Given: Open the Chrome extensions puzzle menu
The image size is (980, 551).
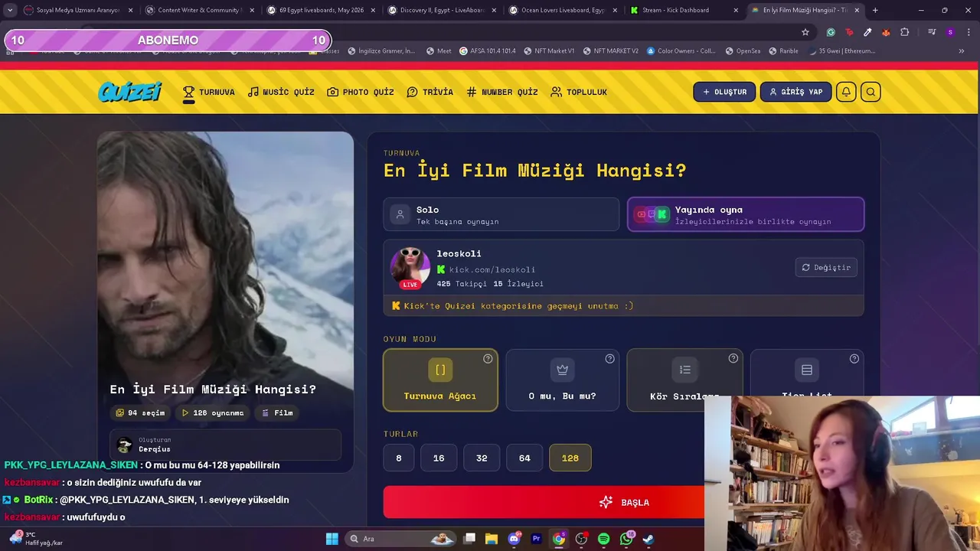Looking at the screenshot, I should point(905,32).
